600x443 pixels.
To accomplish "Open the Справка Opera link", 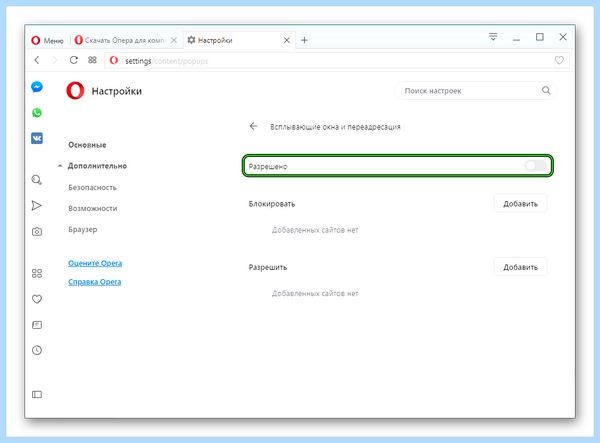I will click(x=95, y=282).
